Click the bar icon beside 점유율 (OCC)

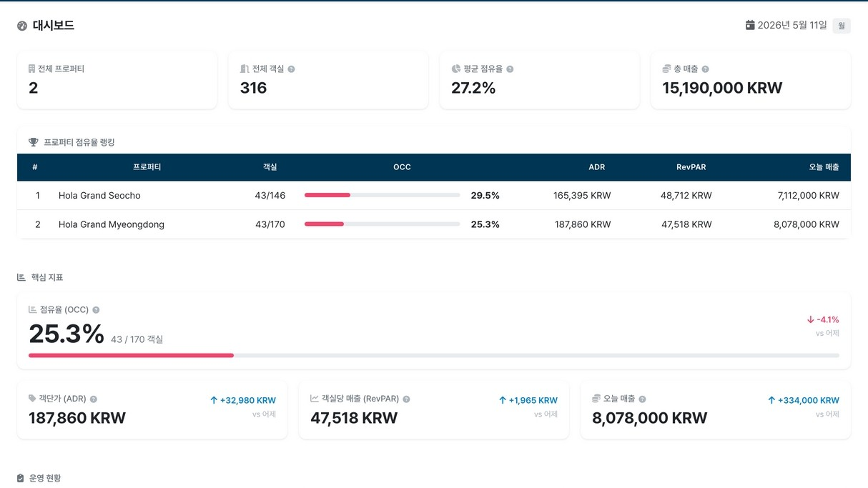pos(32,310)
